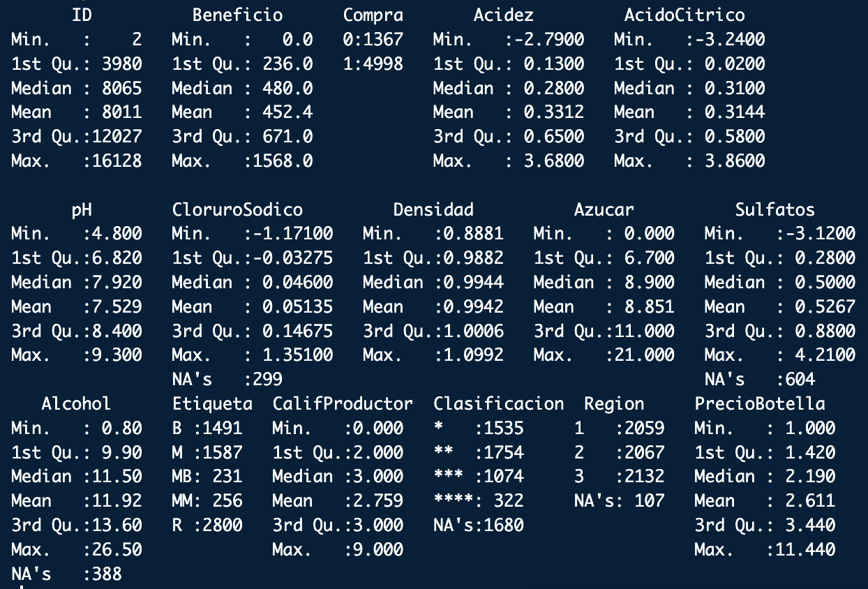Viewport: 868px width, 589px height.
Task: Click the Alcohol column header
Action: 76,403
